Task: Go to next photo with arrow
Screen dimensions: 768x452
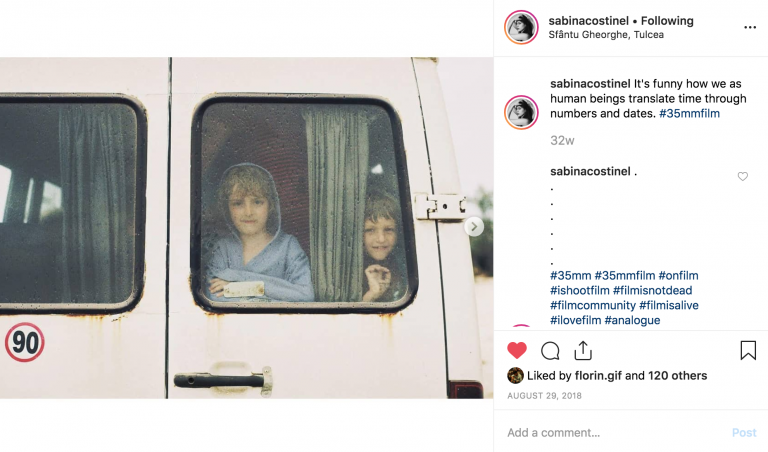Action: pos(474,227)
